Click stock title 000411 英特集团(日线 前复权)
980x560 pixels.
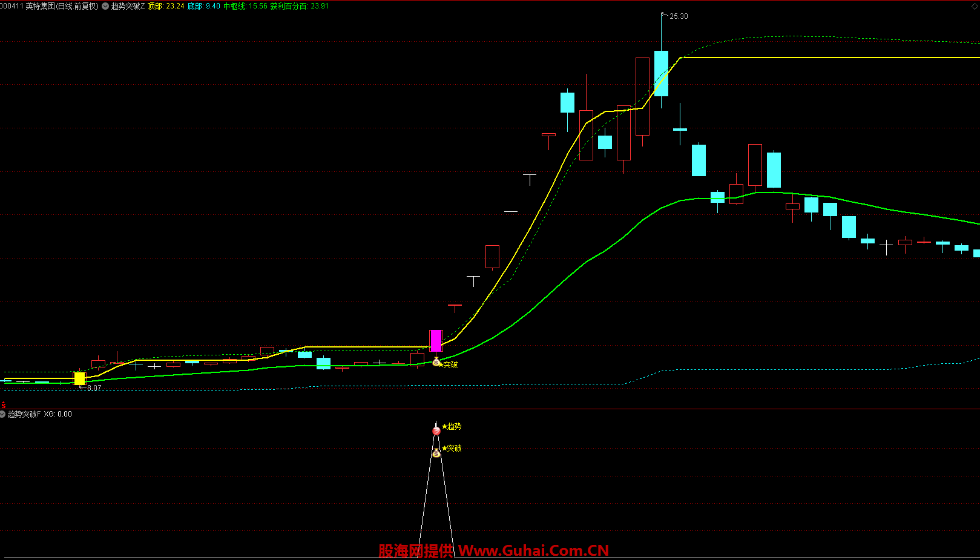(x=49, y=6)
